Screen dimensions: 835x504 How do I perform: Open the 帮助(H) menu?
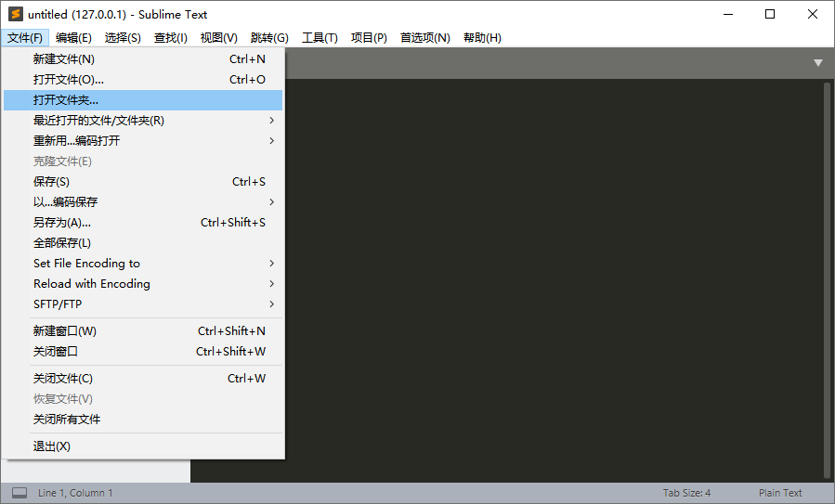pos(482,38)
